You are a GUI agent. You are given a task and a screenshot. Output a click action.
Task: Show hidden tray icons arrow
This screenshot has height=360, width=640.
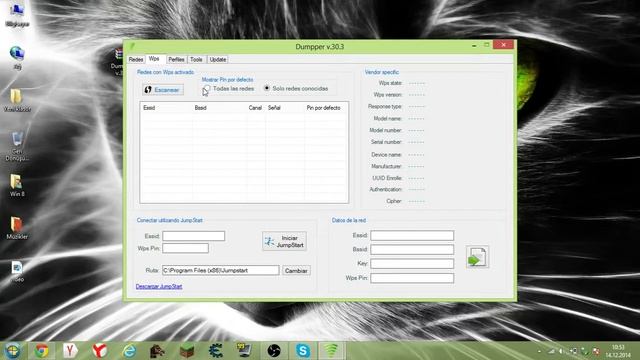tap(540, 351)
